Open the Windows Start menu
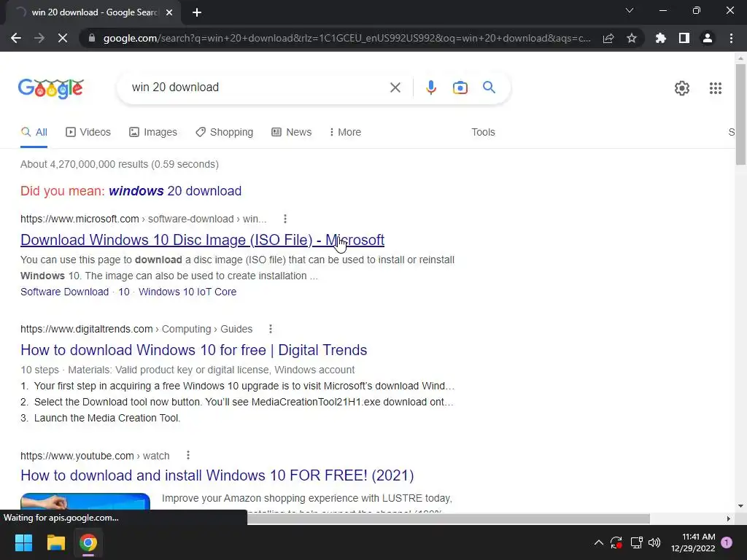 pos(23,542)
